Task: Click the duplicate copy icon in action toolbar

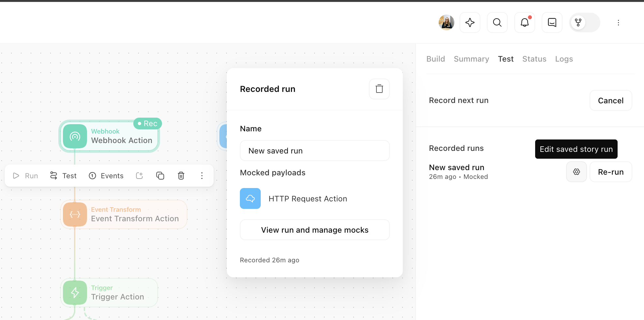Action: tap(160, 176)
